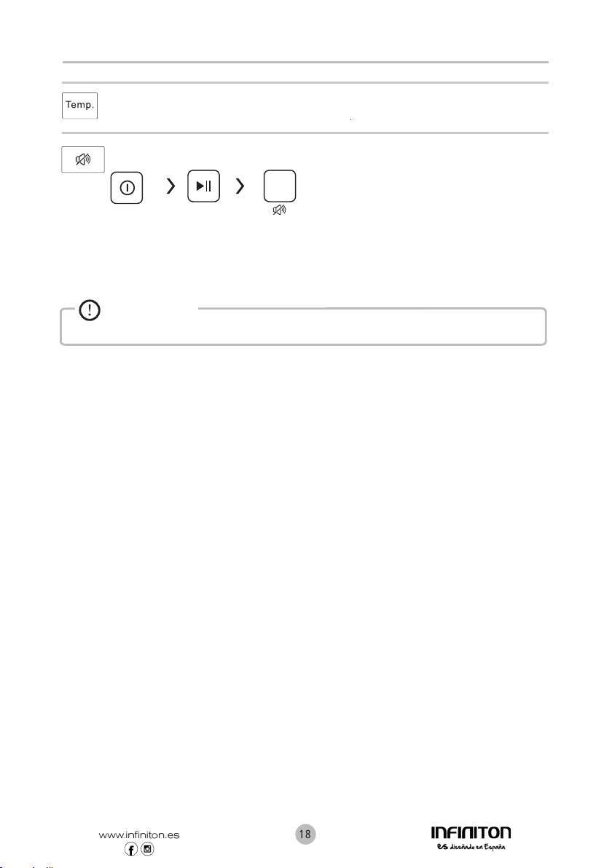Click the gray divider below Temp. button
This screenshot has height=868, width=612.
305,133
